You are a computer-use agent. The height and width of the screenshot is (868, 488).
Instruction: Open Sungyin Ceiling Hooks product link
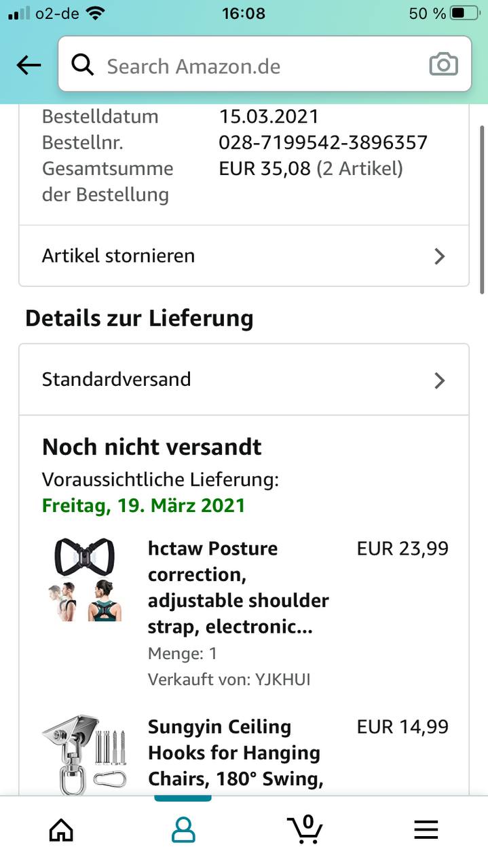[235, 753]
